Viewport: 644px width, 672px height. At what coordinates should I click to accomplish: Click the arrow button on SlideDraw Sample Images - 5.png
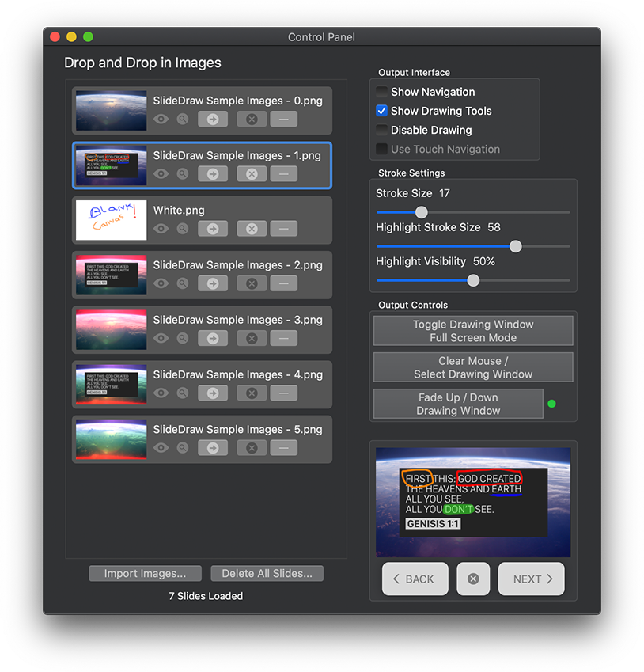[x=213, y=448]
